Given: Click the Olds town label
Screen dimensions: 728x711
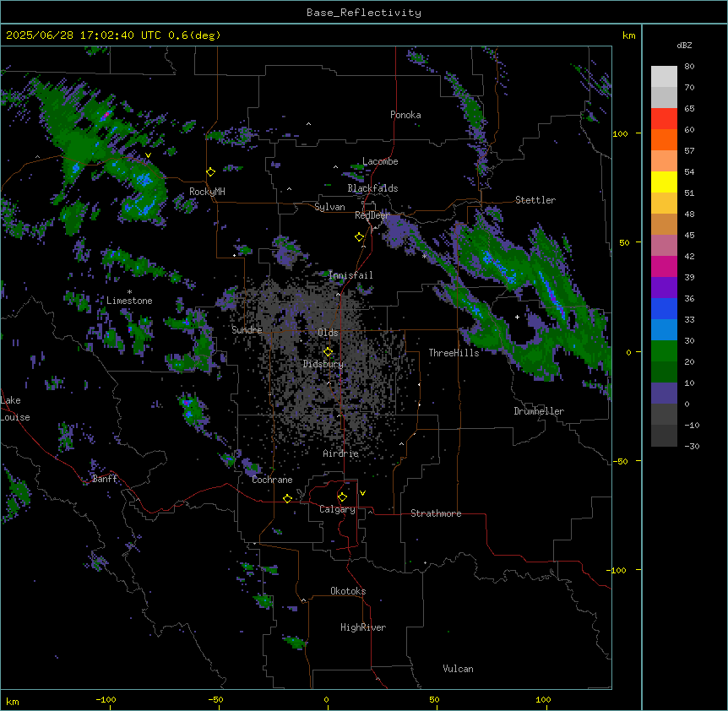Looking at the screenshot, I should (x=328, y=333).
